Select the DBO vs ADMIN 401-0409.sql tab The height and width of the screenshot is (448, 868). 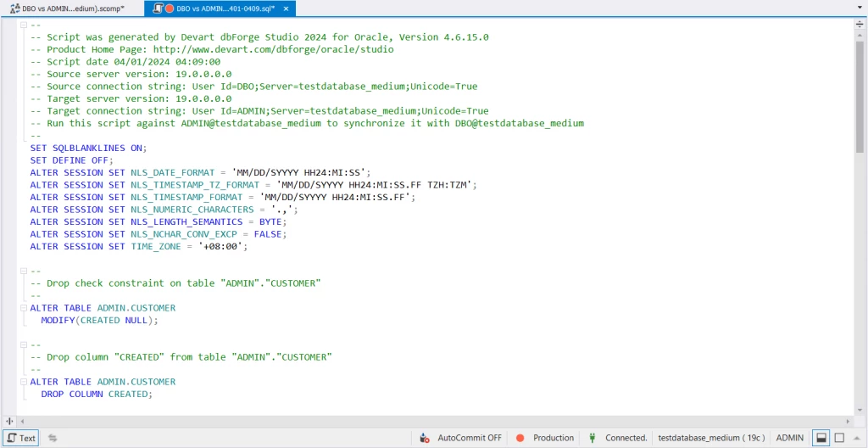tap(221, 8)
